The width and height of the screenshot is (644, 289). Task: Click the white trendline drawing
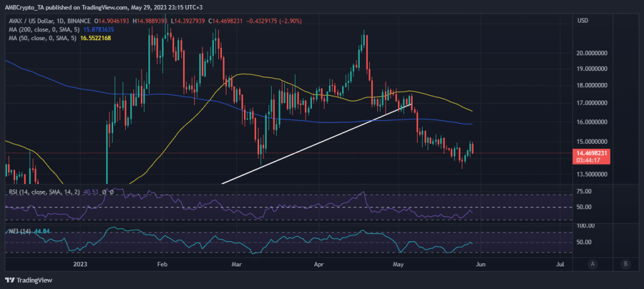pyautogui.click(x=314, y=143)
